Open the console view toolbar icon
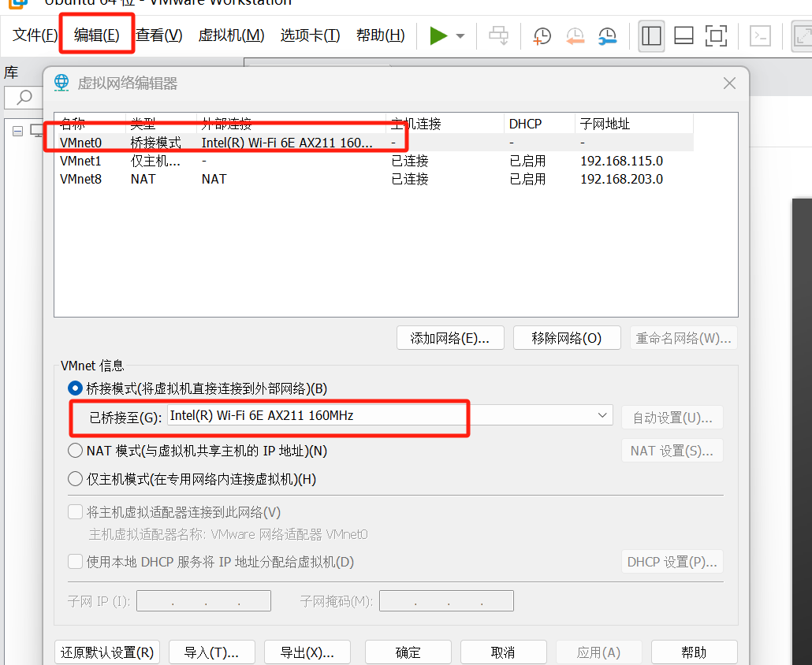 760,35
